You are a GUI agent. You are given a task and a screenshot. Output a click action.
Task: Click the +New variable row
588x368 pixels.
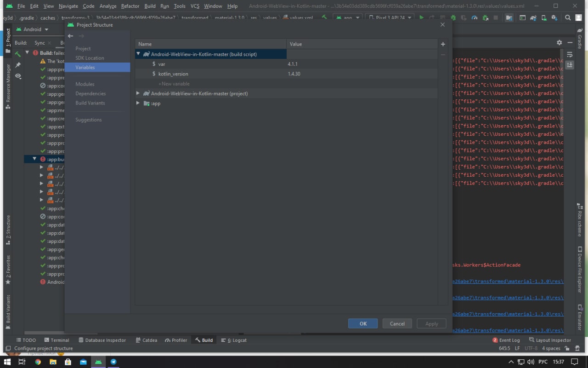[x=174, y=84]
